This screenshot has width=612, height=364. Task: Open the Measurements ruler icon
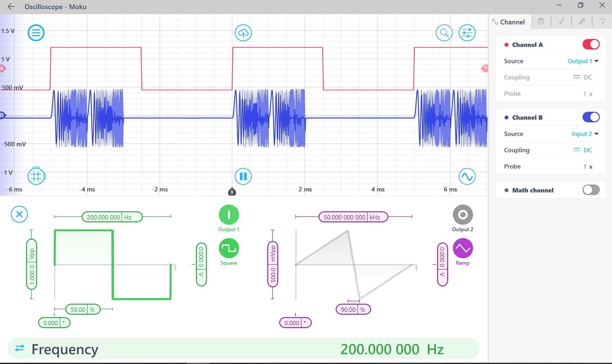[x=582, y=21]
